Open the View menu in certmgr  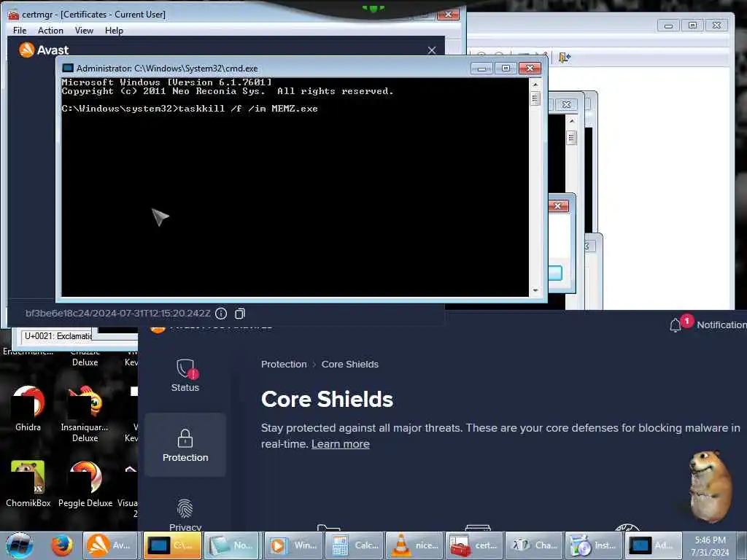click(x=84, y=31)
